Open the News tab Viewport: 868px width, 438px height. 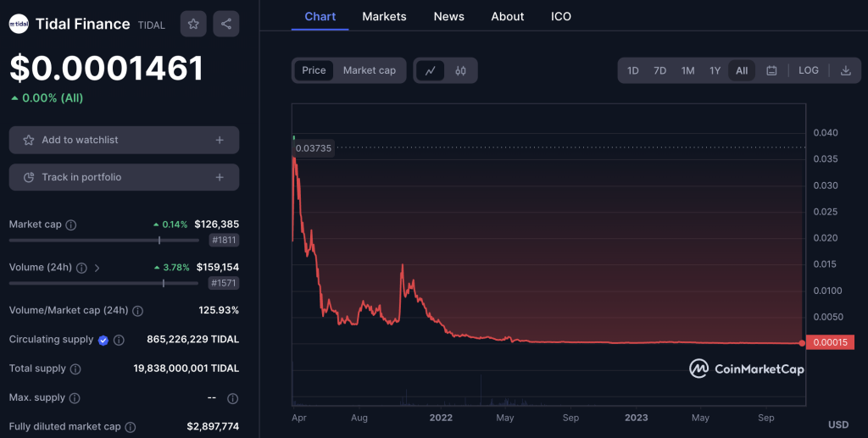click(449, 17)
